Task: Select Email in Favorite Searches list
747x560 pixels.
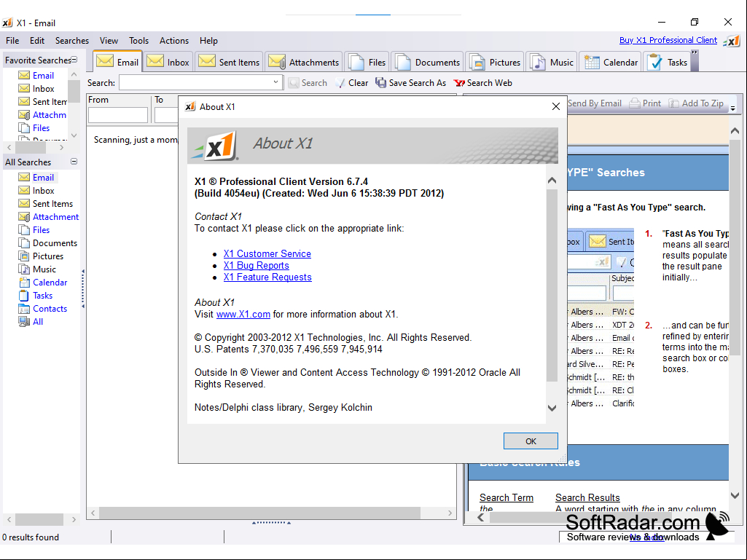Action: [43, 75]
